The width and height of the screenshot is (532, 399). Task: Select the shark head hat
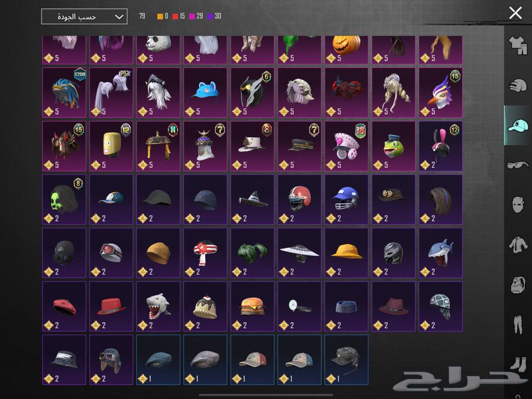pos(441,253)
